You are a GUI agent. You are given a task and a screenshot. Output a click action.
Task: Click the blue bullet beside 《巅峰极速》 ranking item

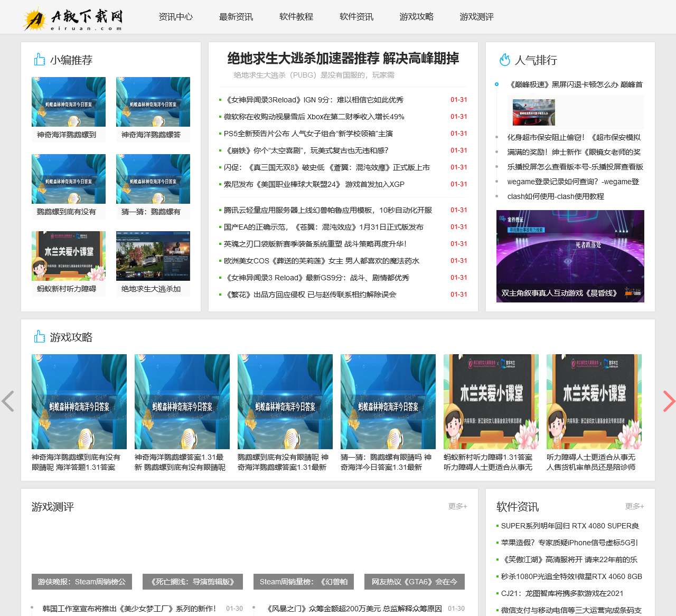tap(496, 83)
